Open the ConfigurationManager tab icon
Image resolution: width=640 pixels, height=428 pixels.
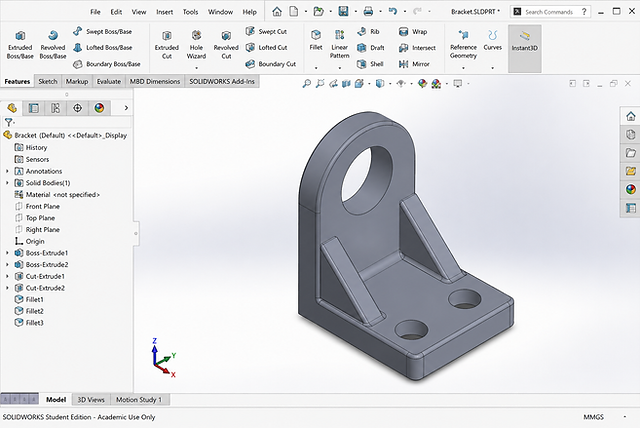coord(56,108)
